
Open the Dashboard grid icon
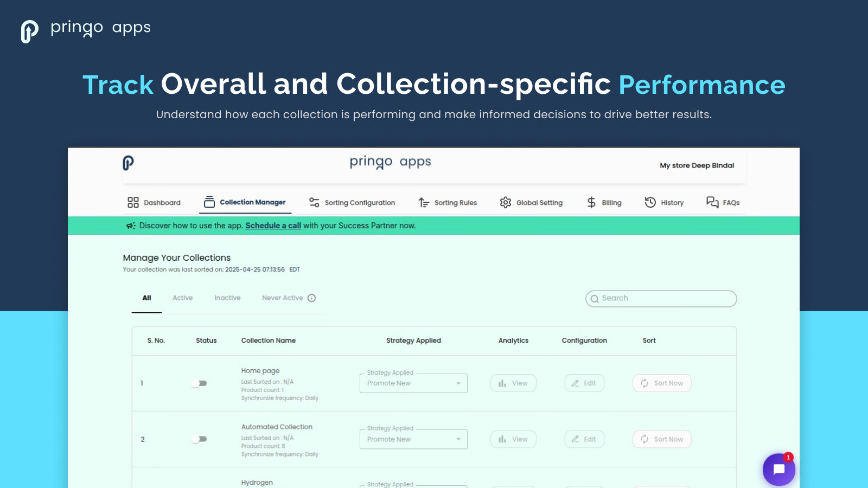pyautogui.click(x=133, y=202)
